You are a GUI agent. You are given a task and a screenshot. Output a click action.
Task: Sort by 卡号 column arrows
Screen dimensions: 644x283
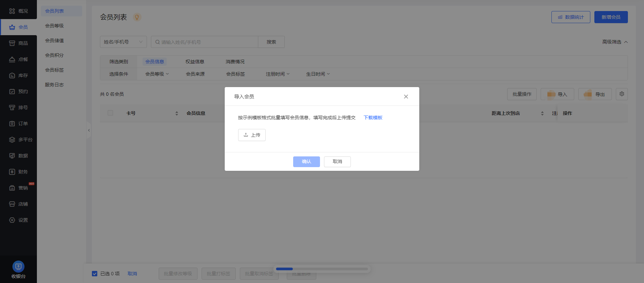(x=177, y=114)
